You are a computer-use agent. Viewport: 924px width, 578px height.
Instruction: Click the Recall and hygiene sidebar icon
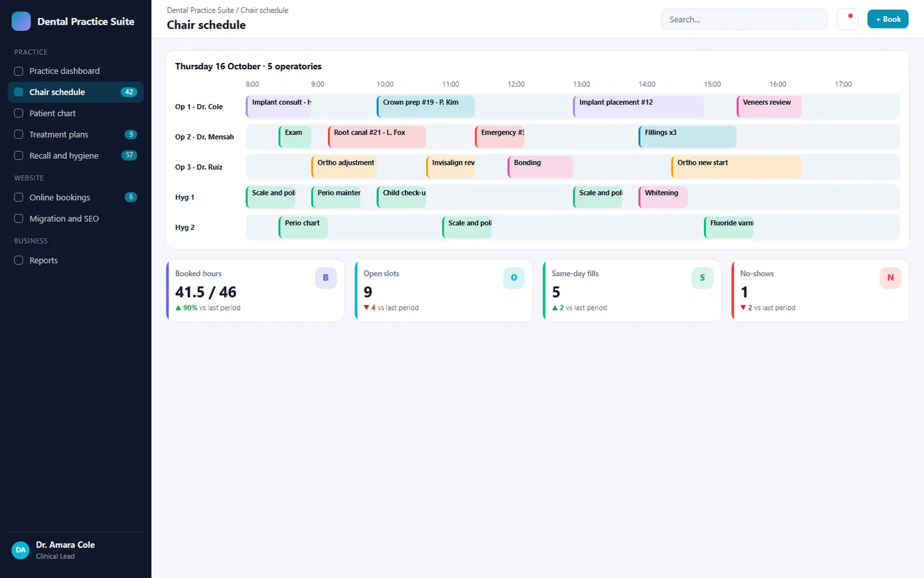18,155
